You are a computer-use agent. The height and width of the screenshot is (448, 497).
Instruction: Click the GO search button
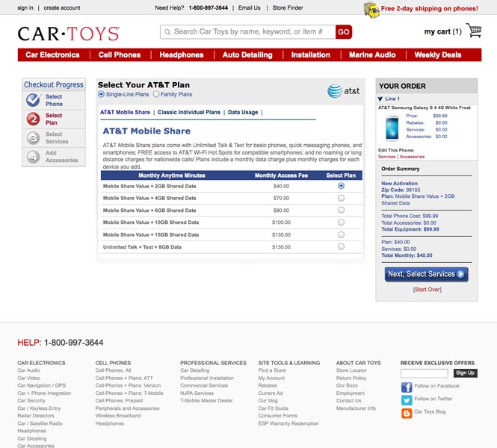pyautogui.click(x=344, y=32)
